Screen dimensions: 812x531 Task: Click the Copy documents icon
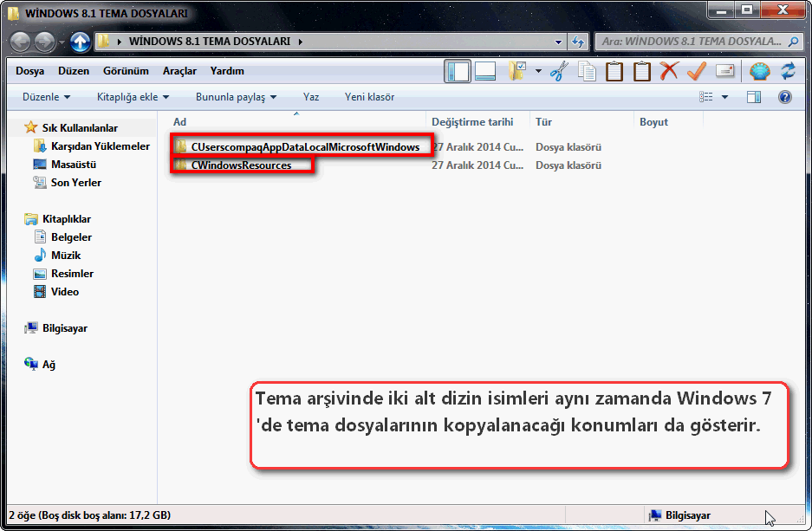[x=587, y=71]
